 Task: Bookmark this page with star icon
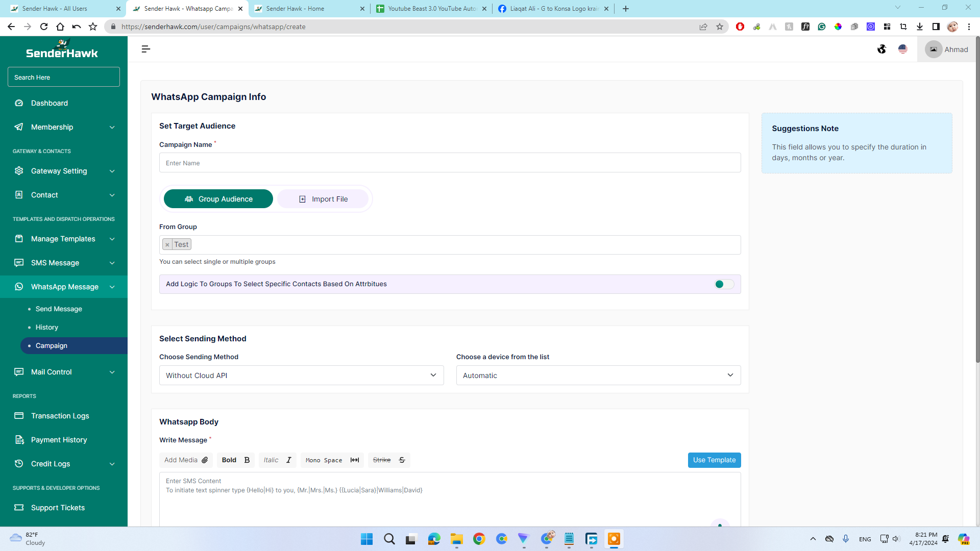[x=720, y=27]
